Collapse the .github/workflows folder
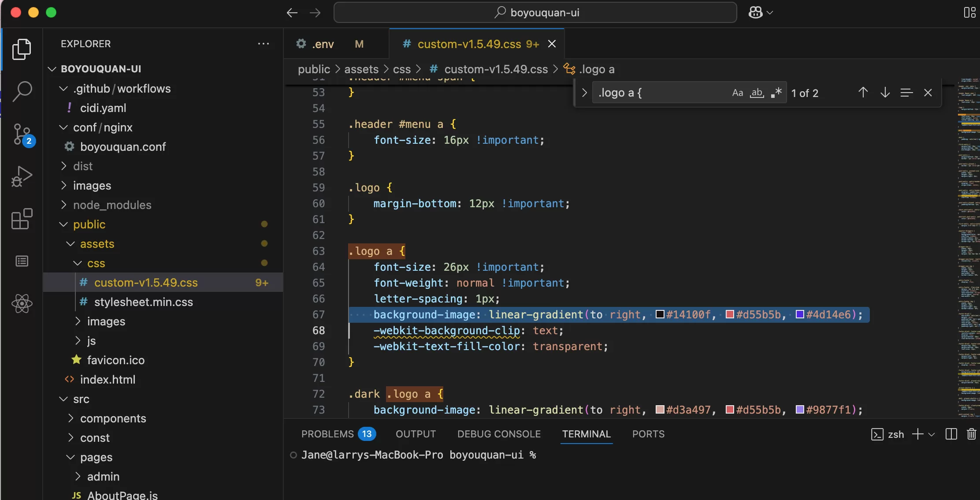 click(63, 89)
